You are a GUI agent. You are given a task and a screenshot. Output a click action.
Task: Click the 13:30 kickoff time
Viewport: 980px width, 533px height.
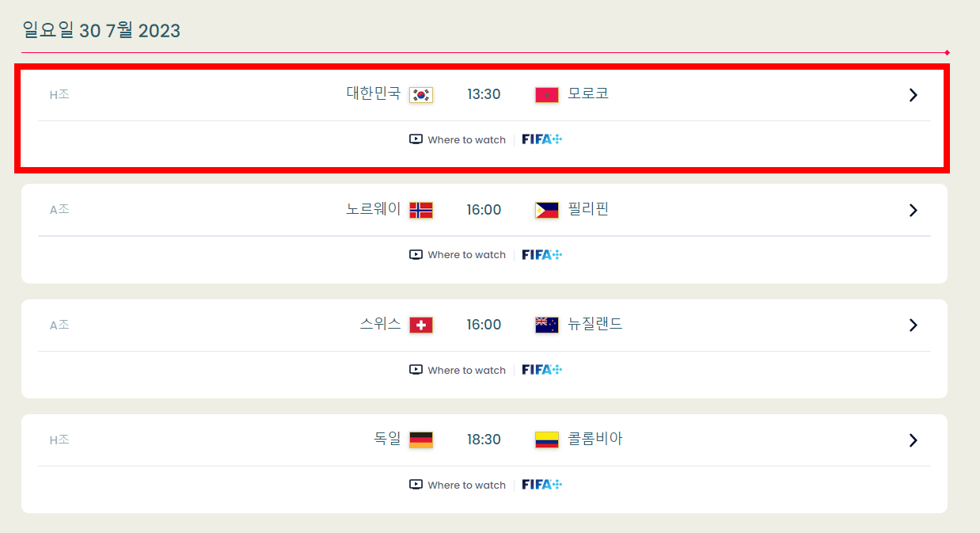click(x=484, y=94)
